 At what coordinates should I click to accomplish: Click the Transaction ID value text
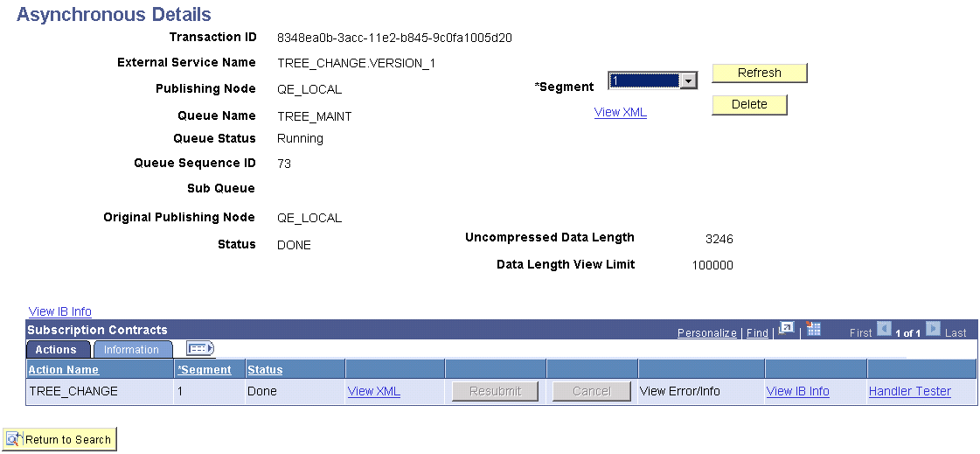point(394,38)
